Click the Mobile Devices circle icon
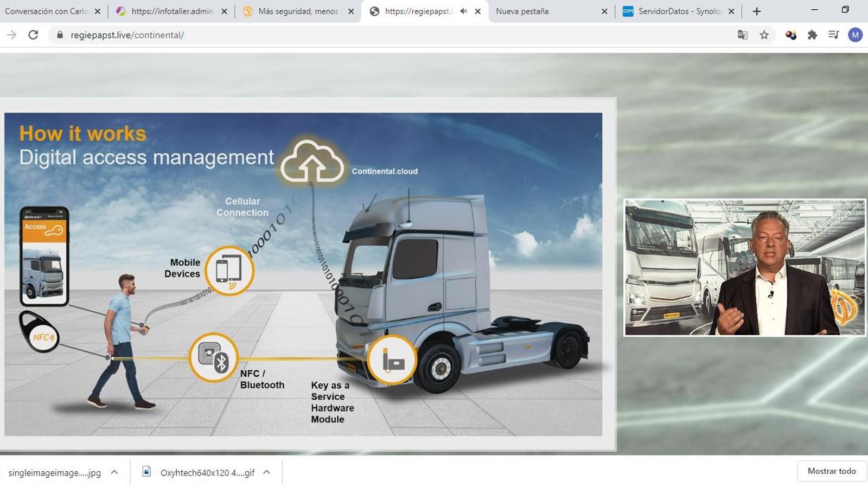 229,271
